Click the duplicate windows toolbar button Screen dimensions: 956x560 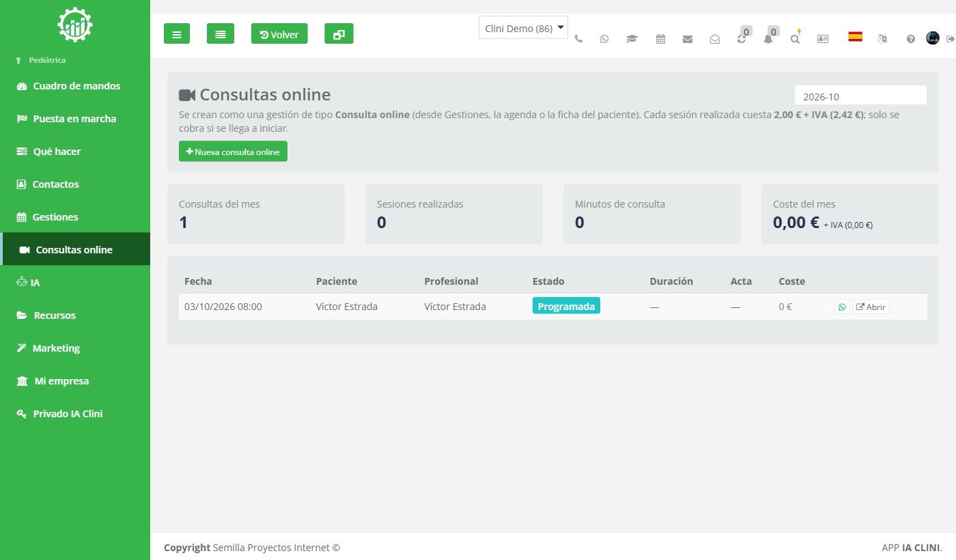coord(339,33)
